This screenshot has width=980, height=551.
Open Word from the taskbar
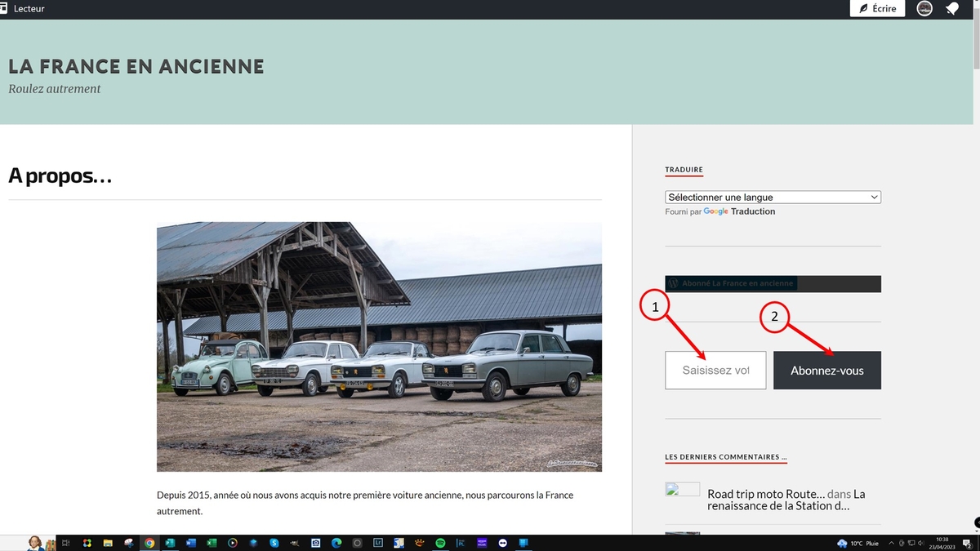pyautogui.click(x=191, y=543)
